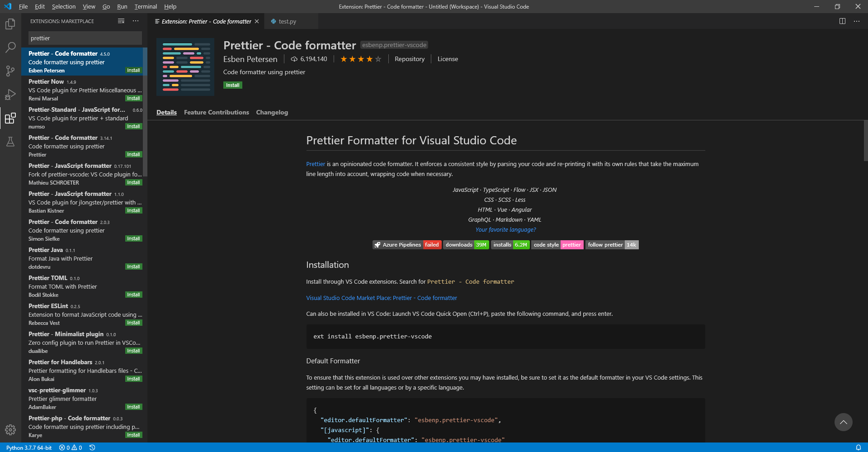Open the Extensions view icon

[10, 118]
